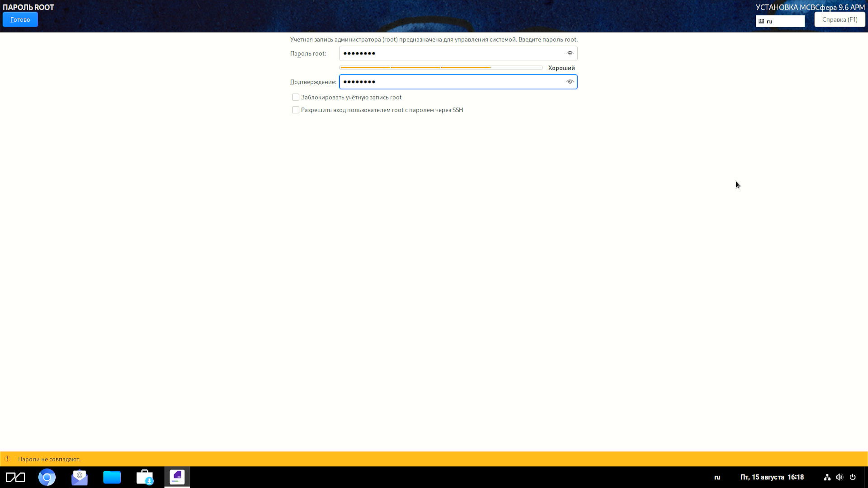
Task: Click the network tray icon
Action: click(x=827, y=477)
